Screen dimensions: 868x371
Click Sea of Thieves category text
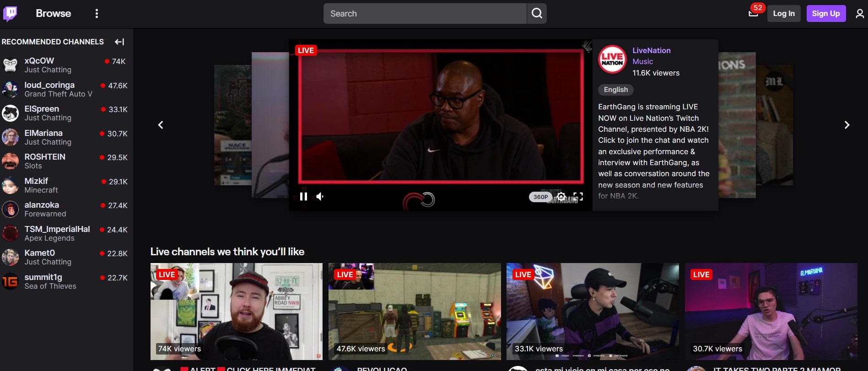[x=50, y=286]
